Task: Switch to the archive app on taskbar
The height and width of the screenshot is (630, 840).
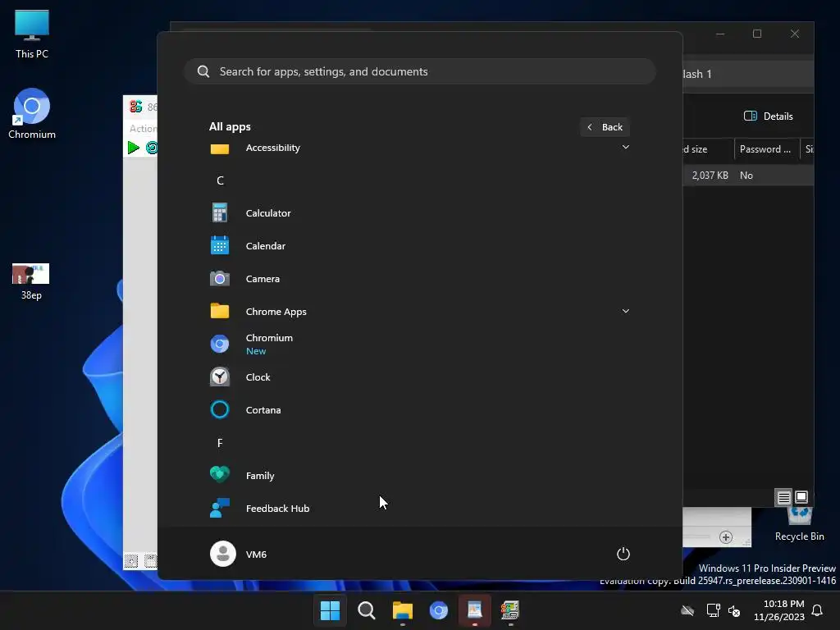Action: click(x=475, y=610)
